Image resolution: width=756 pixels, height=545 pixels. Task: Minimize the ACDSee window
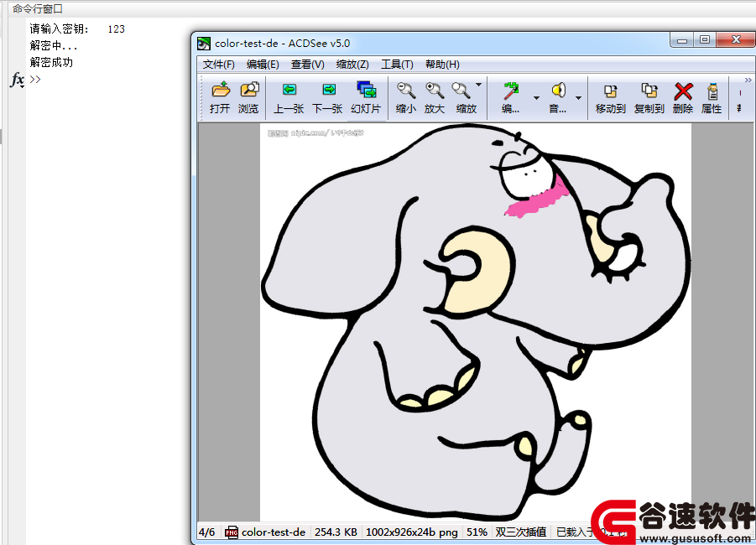click(682, 40)
